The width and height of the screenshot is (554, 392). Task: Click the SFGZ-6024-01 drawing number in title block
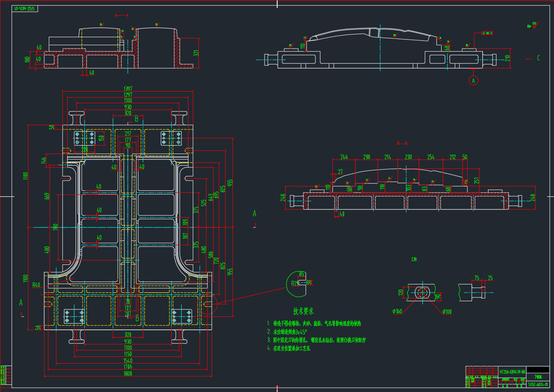coord(538,384)
